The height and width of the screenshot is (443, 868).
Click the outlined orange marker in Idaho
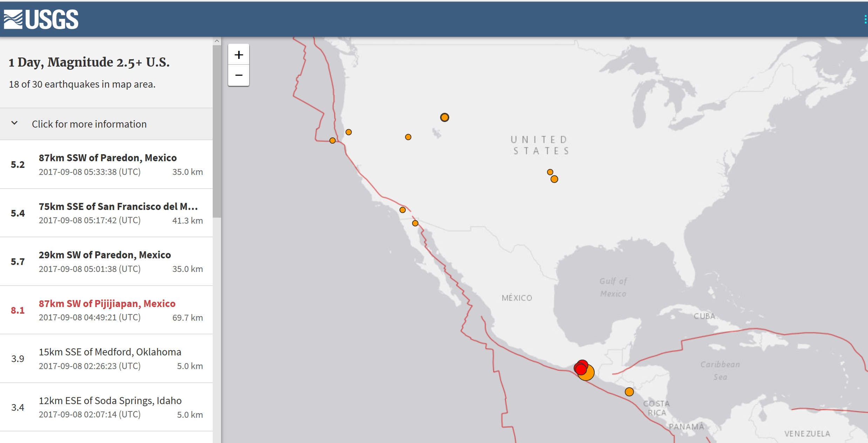coord(445,117)
